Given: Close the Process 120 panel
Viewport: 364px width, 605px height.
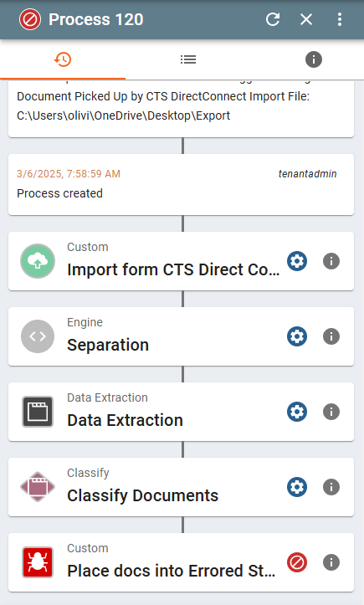Looking at the screenshot, I should pyautogui.click(x=306, y=19).
